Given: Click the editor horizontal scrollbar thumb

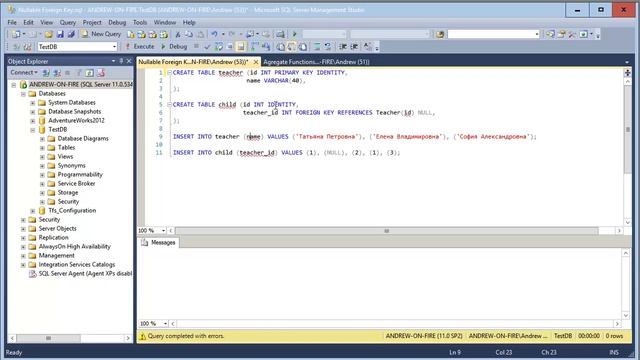Looking at the screenshot, I should pyautogui.click(x=387, y=231).
